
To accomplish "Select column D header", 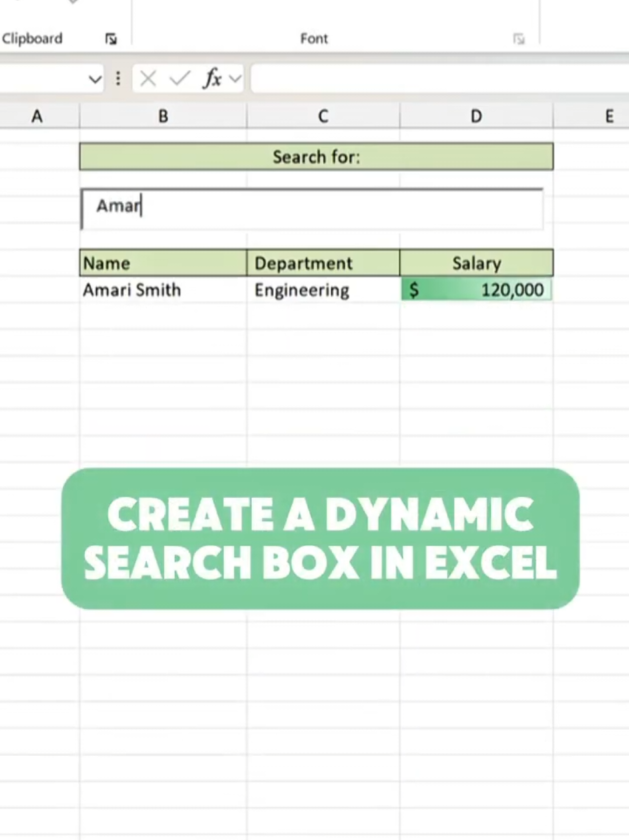I will click(476, 116).
